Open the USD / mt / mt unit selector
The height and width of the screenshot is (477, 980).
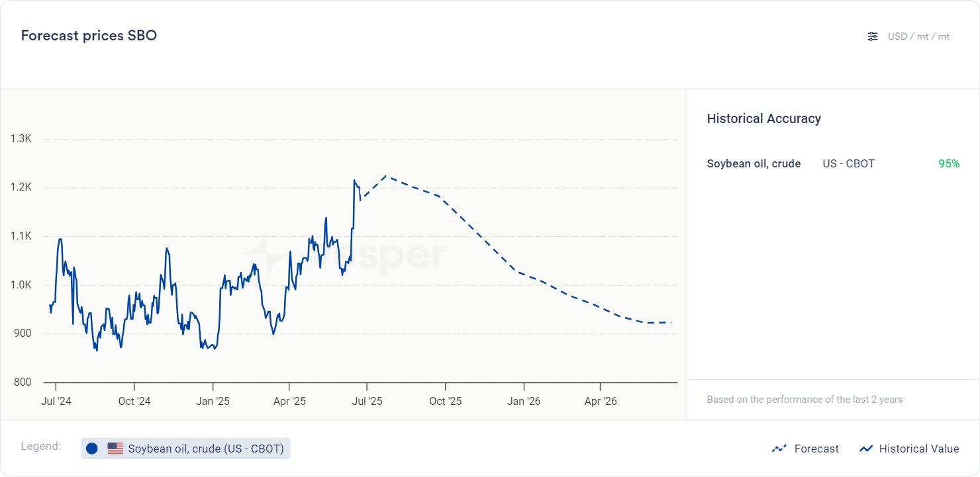tap(918, 36)
